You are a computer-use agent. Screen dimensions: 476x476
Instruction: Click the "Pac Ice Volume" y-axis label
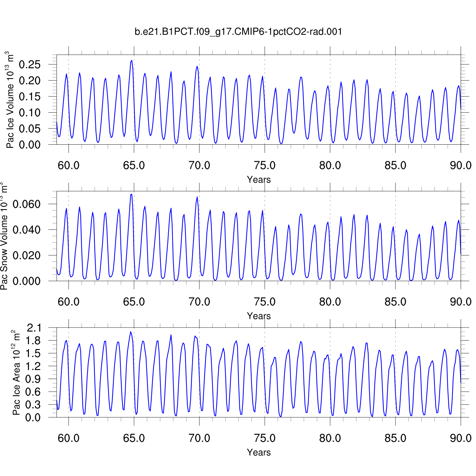10,100
